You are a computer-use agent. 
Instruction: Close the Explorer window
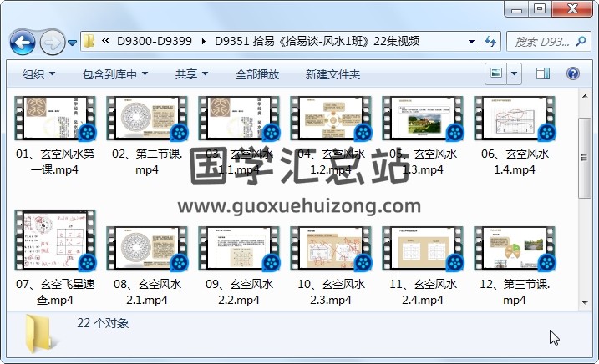(572, 9)
